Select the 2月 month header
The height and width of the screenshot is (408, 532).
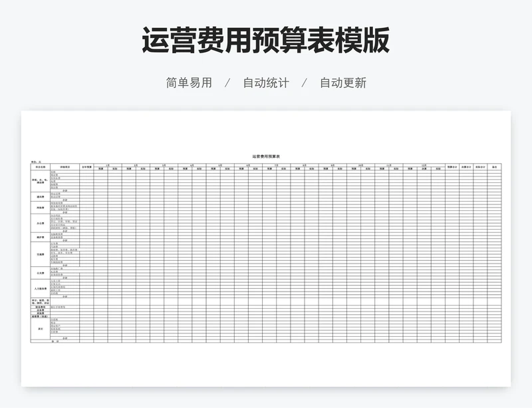point(136,165)
